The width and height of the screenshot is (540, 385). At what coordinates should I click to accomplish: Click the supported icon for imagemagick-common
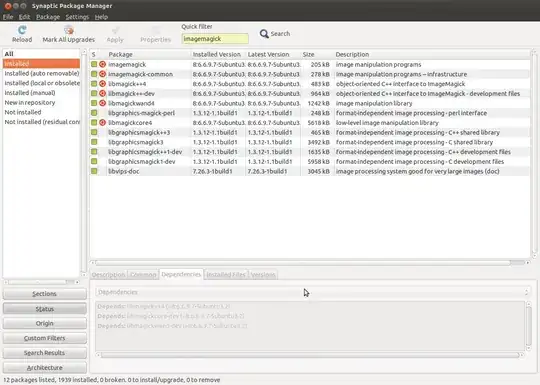[x=102, y=74]
